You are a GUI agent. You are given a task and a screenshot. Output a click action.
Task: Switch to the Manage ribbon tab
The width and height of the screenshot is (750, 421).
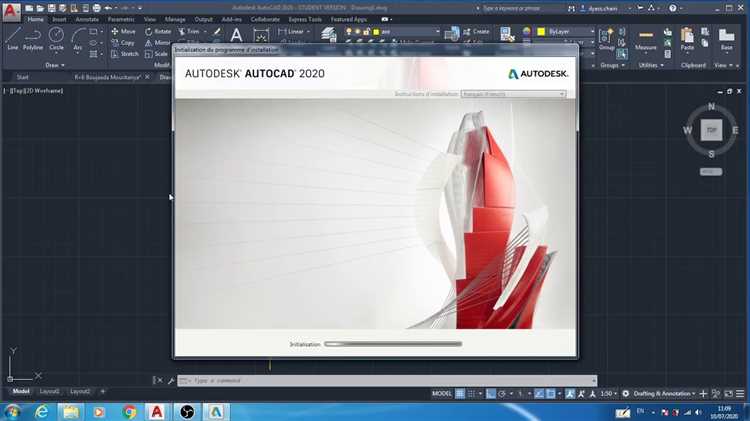click(x=175, y=19)
